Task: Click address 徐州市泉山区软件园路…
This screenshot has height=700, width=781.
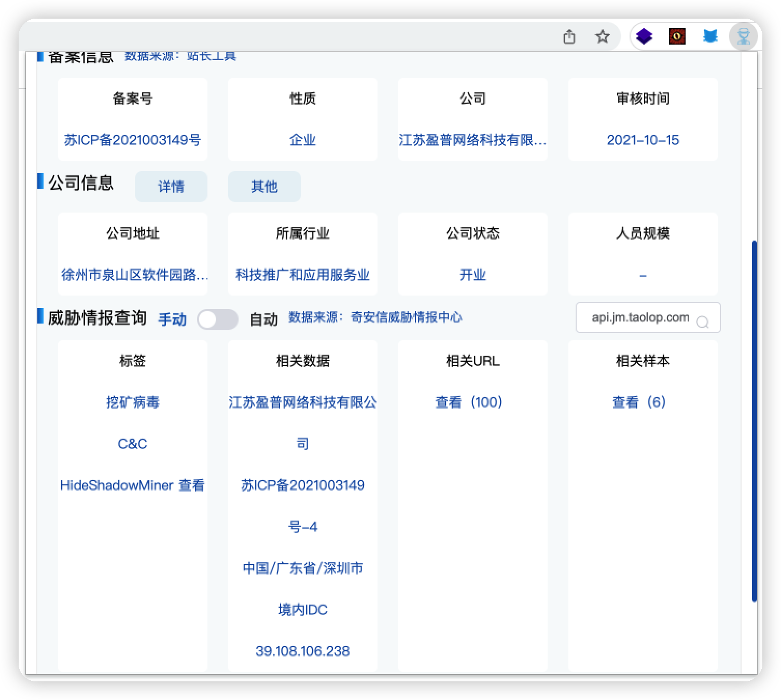Action: [x=134, y=275]
